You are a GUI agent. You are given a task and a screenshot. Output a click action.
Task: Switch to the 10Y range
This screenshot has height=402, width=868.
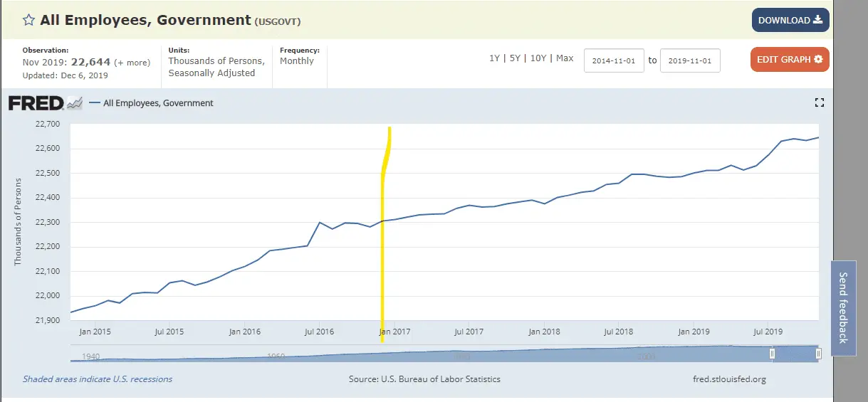[537, 58]
